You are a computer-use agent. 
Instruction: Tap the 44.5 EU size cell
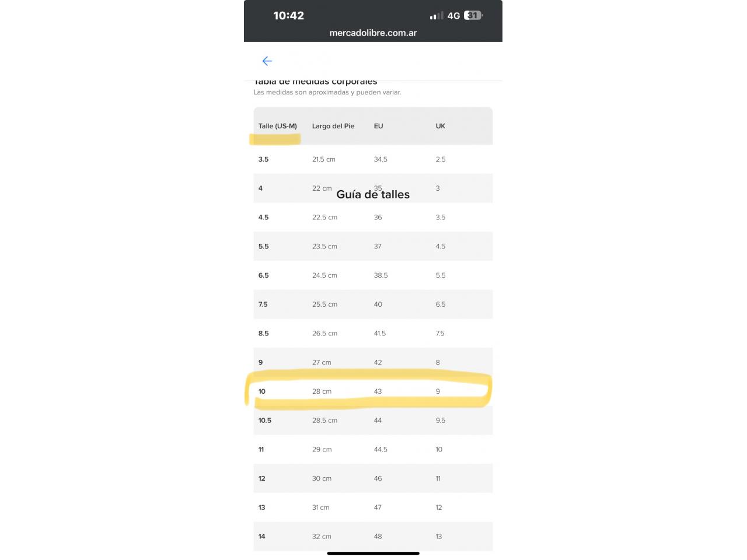coord(381,450)
